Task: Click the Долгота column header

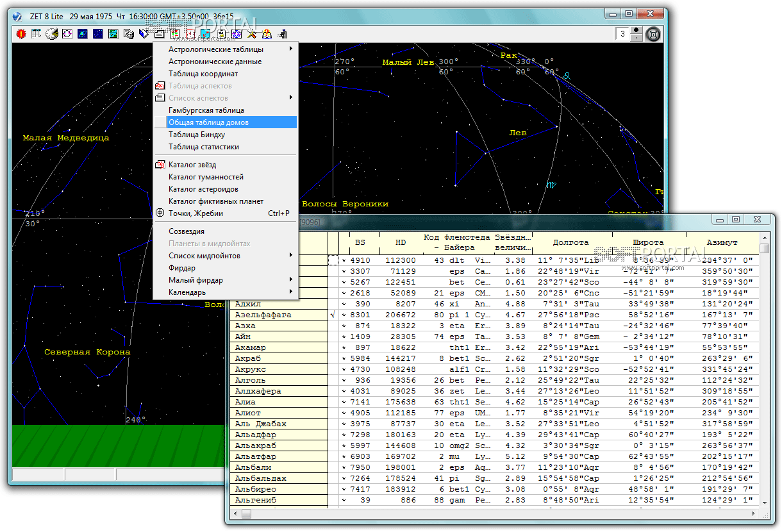Action: pyautogui.click(x=572, y=242)
